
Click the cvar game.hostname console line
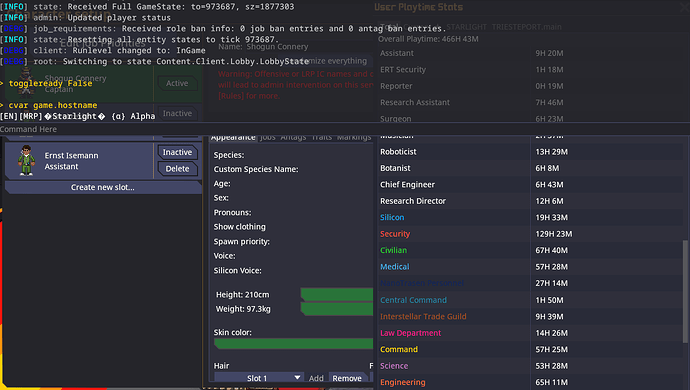(x=48, y=105)
